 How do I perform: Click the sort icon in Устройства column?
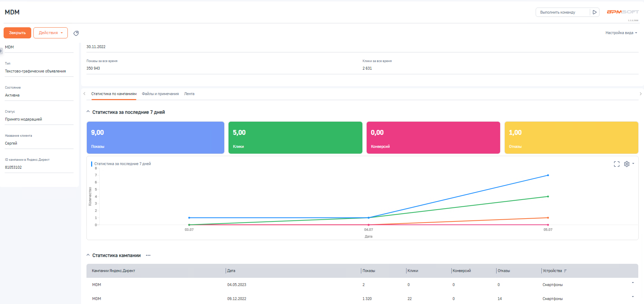pos(565,271)
